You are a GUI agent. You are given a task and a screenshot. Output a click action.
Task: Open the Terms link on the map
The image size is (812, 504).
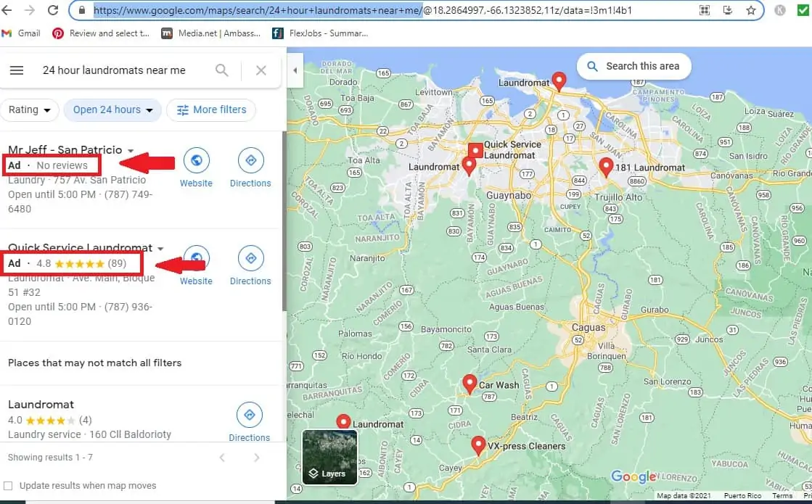coord(782,496)
